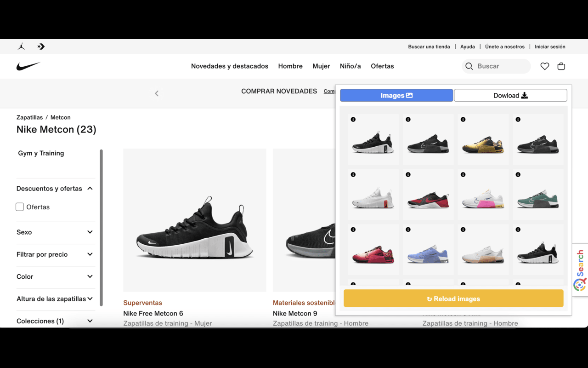Click the previous arrow of the novedades banner
588x368 pixels.
pyautogui.click(x=157, y=93)
